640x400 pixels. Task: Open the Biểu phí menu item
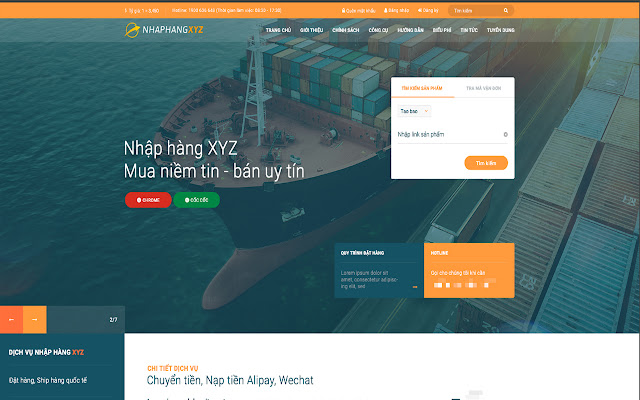tap(442, 30)
